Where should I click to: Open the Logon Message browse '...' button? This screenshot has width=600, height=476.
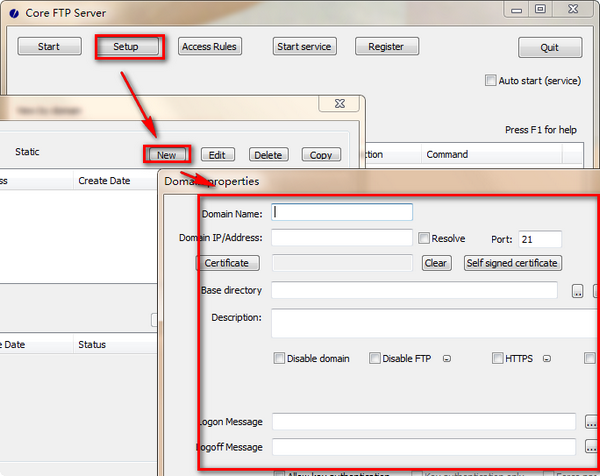591,422
